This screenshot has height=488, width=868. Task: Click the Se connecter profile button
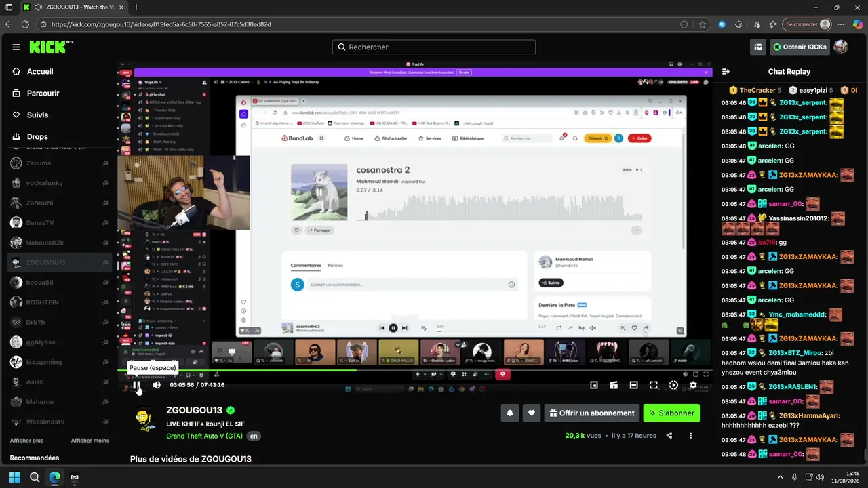(x=807, y=24)
